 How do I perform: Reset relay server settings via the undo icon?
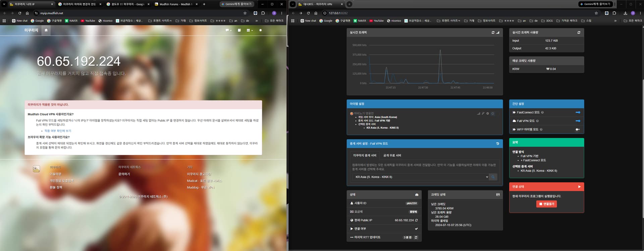coord(497,143)
